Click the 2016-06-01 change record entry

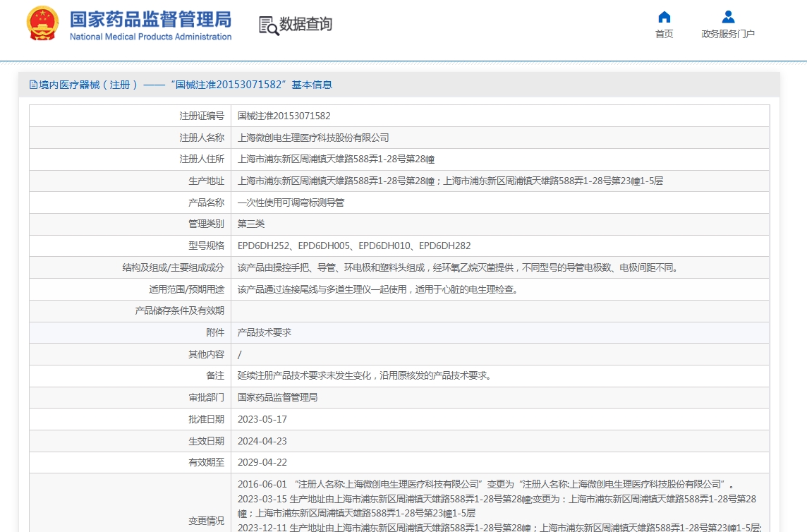point(485,484)
